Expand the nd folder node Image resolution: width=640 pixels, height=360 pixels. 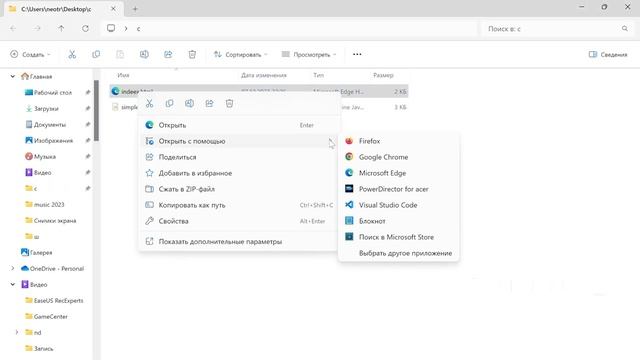pyautogui.click(x=17, y=333)
